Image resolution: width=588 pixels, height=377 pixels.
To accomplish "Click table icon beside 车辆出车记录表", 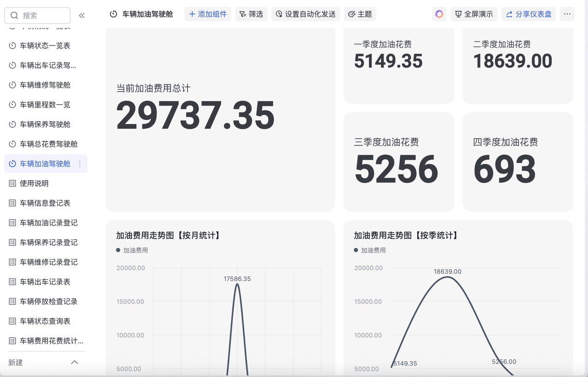I will [12, 282].
